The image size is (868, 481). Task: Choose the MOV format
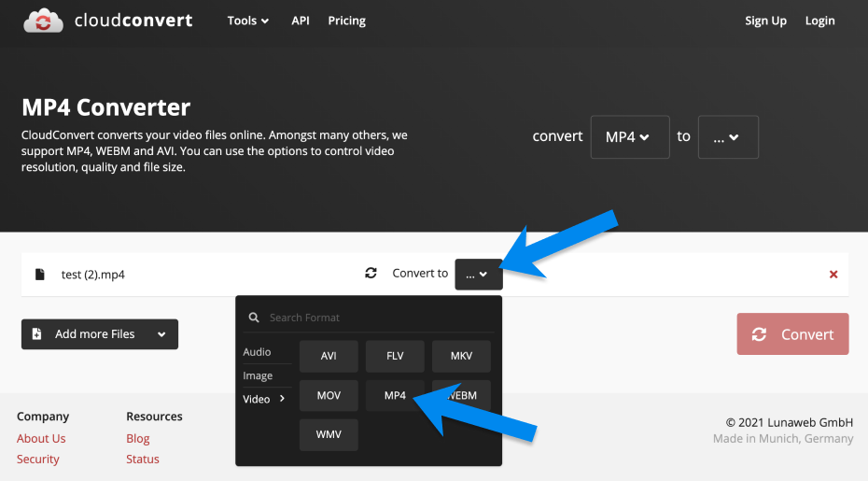[329, 395]
